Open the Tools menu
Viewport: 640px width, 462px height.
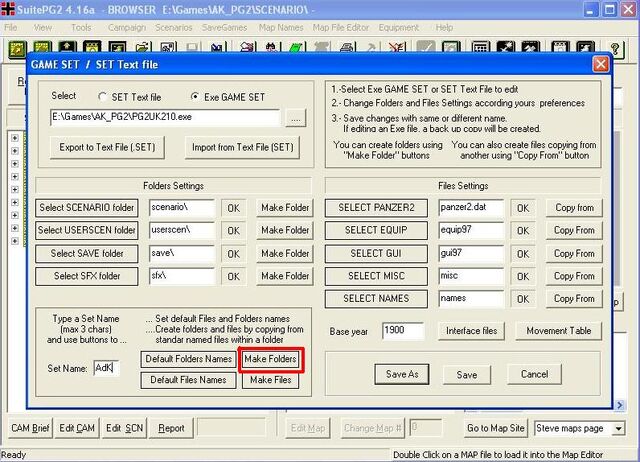[81, 28]
